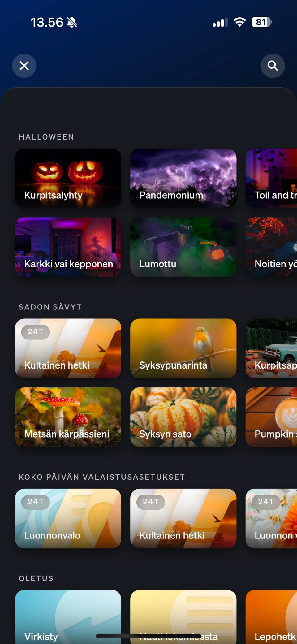The image size is (297, 644).
Task: Open the Toil and trouble scene card
Action: click(271, 178)
